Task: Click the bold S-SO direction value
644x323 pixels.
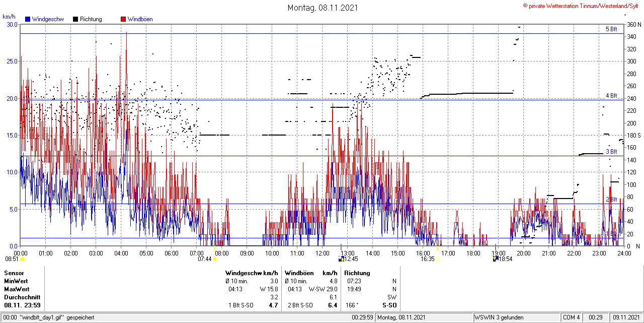Action: [x=389, y=305]
